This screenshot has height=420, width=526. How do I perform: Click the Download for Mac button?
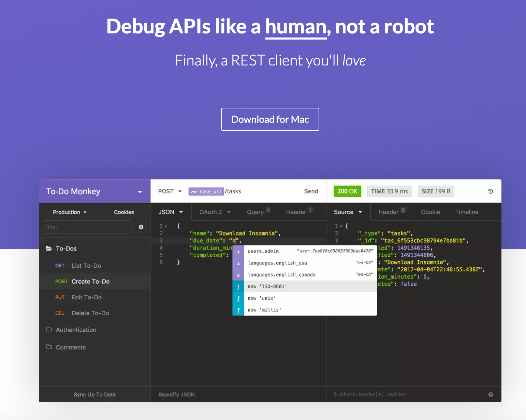[270, 119]
